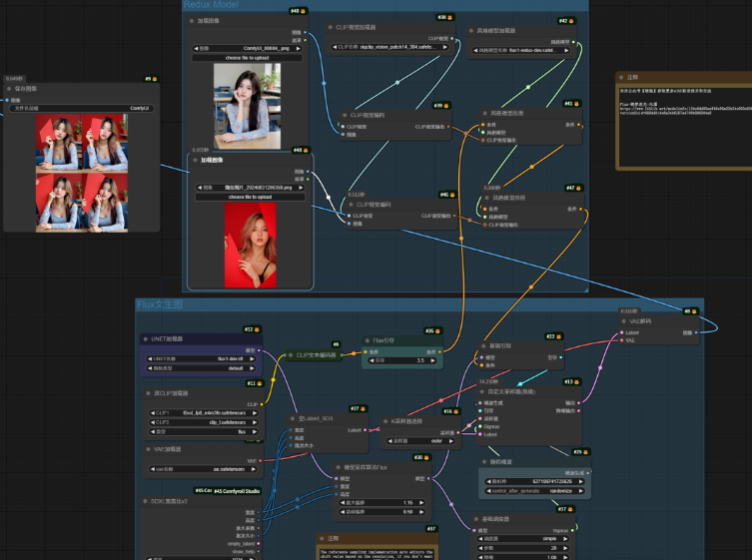Click the fox badge icon on node #17

point(570,509)
